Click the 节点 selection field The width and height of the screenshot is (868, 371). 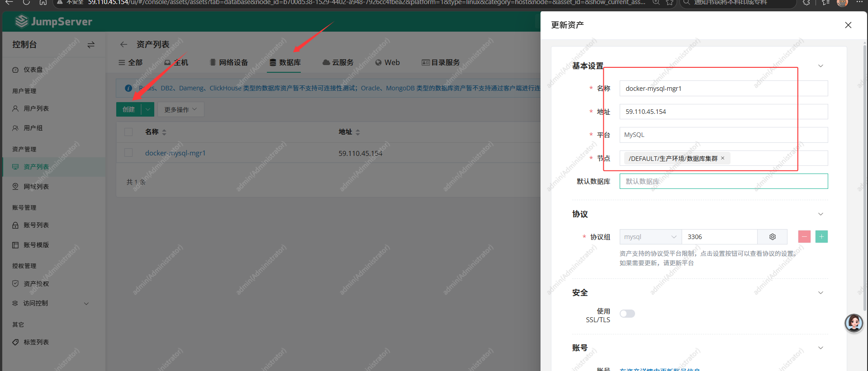coord(724,158)
